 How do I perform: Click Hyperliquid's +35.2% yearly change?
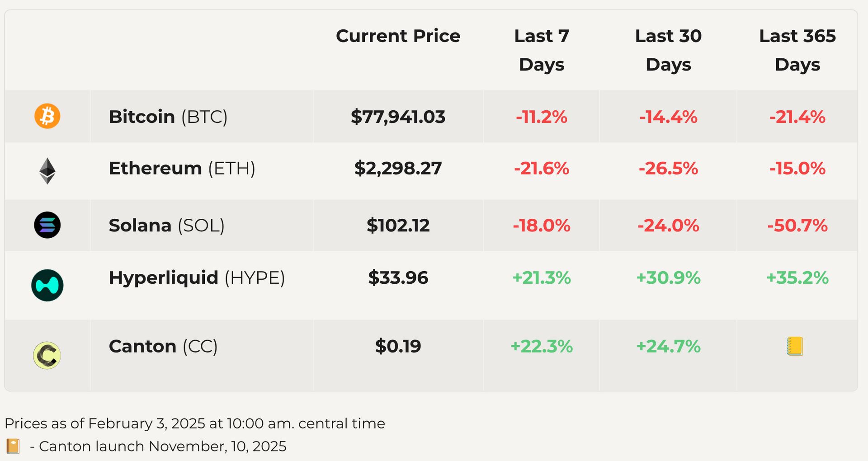(x=797, y=278)
